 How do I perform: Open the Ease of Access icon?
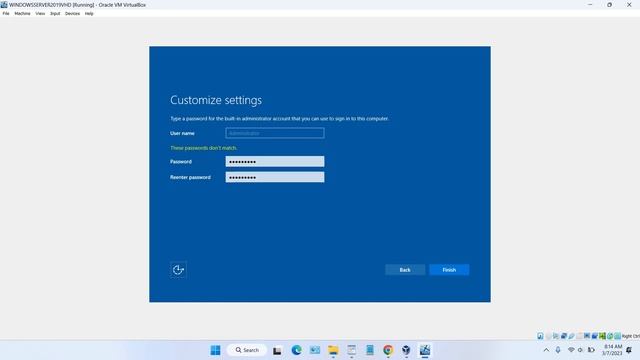[178, 270]
